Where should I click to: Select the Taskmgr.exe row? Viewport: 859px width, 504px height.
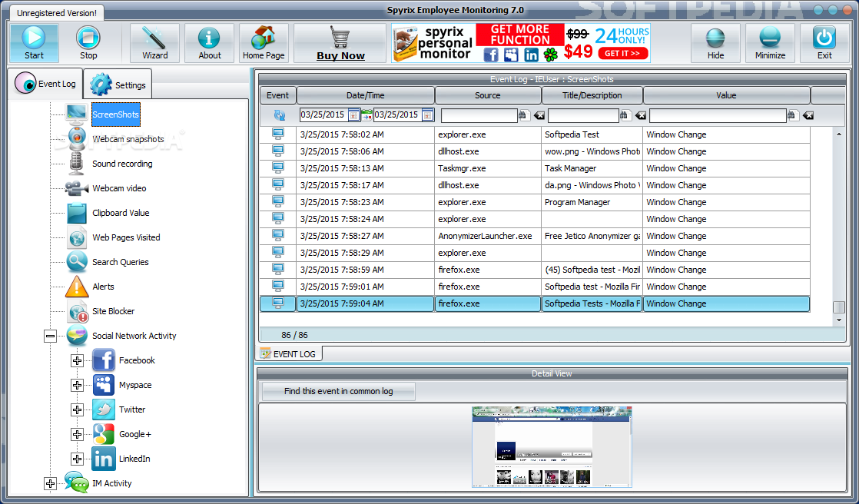click(x=535, y=168)
